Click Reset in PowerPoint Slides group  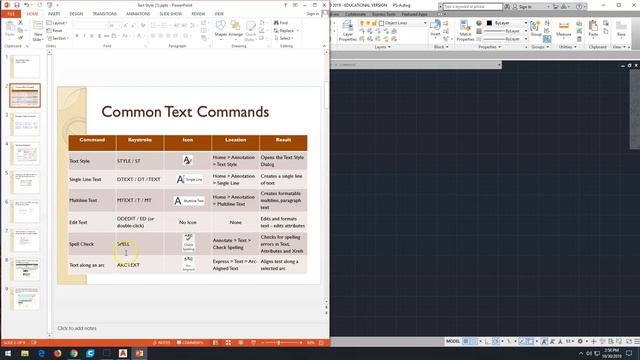[55, 31]
